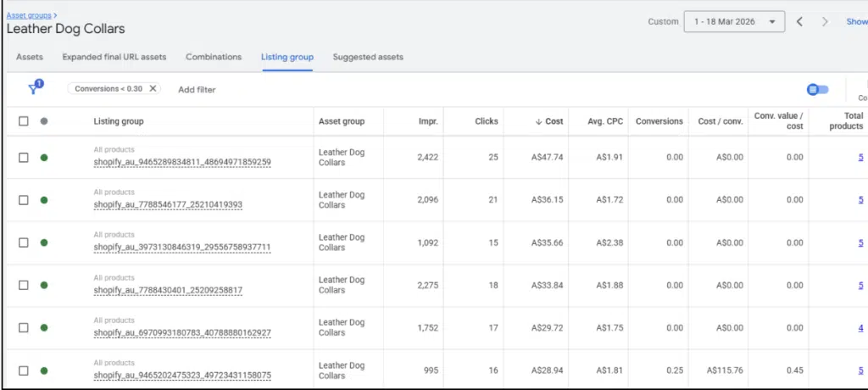Open the Combinations tab

(x=214, y=57)
